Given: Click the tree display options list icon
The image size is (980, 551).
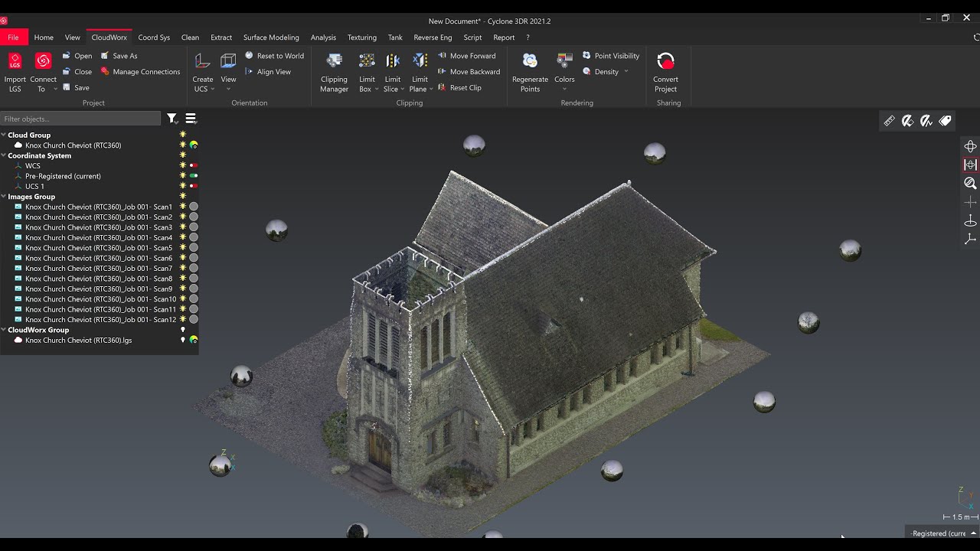Looking at the screenshot, I should pyautogui.click(x=191, y=119).
